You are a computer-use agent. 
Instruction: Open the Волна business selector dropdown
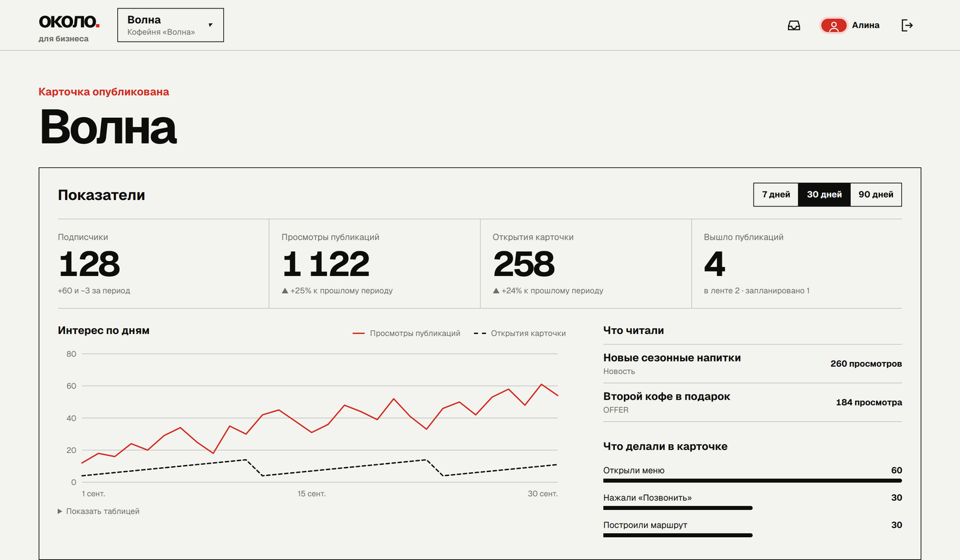pos(171,25)
